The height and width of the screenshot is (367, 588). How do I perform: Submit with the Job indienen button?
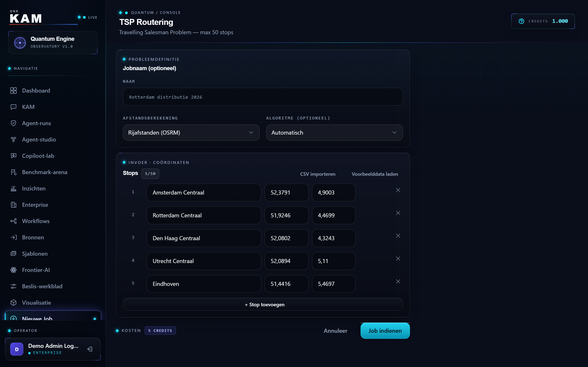pyautogui.click(x=385, y=331)
